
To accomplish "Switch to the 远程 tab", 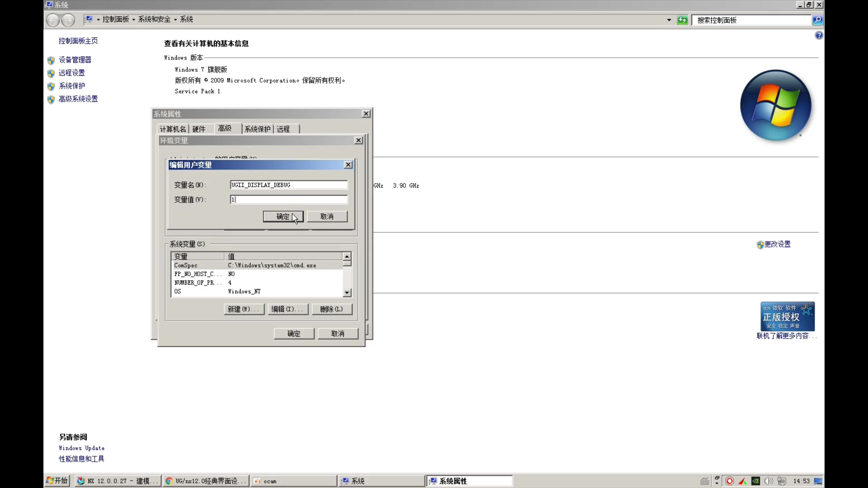I will click(x=283, y=129).
